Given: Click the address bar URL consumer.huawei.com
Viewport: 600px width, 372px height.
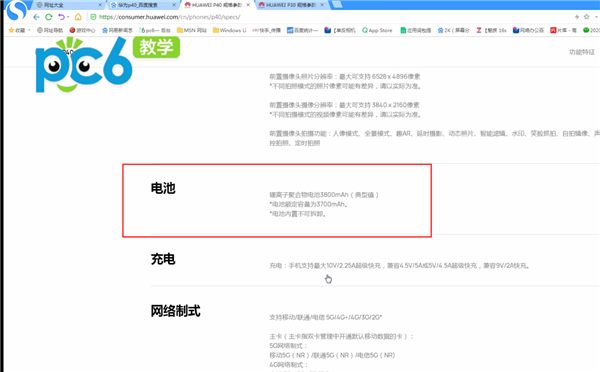Looking at the screenshot, I should tap(170, 17).
